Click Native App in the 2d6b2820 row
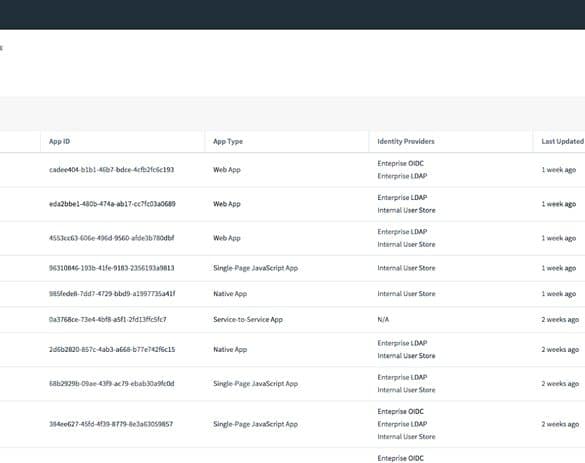585x463 pixels. (x=230, y=350)
